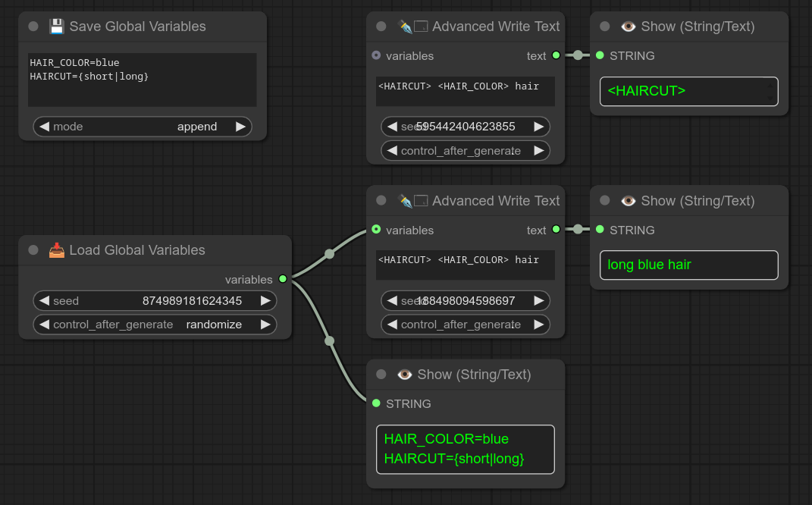Click the inbox icon on Load Global Variables
The height and width of the screenshot is (505, 812).
pos(57,250)
